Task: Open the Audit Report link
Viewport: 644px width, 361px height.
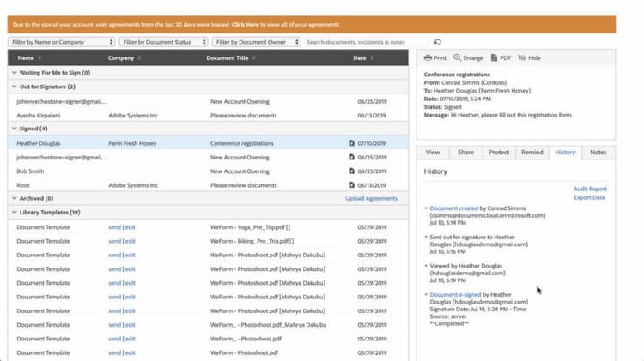Action: click(590, 189)
